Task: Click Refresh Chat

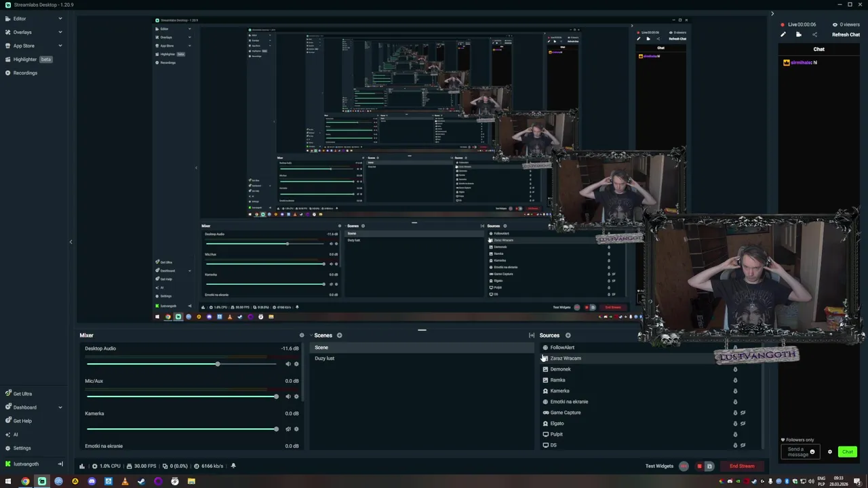Action: (x=846, y=35)
